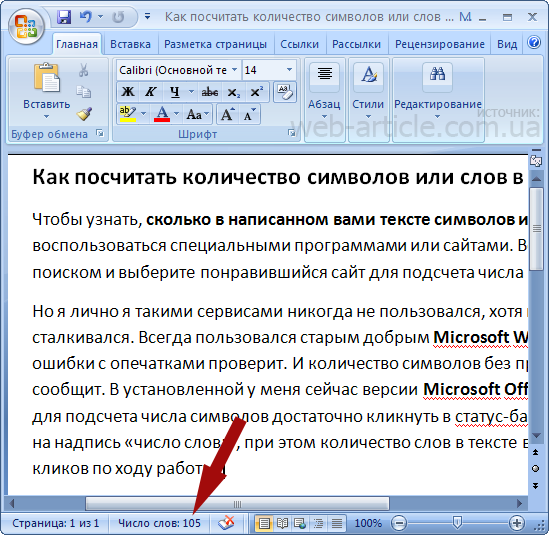Viewport: 549px width, 535px height.
Task: Click the Cut scissors icon
Action: coord(83,70)
